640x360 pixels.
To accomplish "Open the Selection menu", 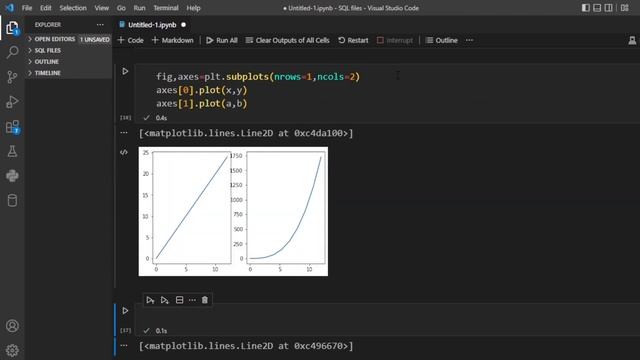I will tap(73, 8).
